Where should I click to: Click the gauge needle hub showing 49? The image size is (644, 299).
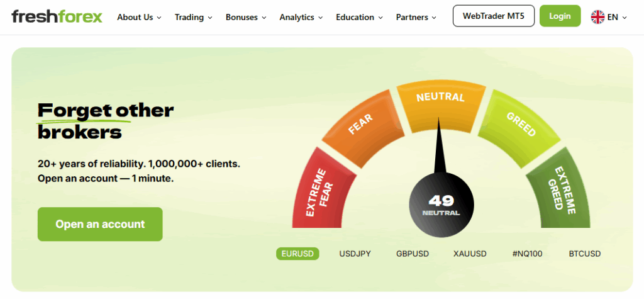pos(441,205)
